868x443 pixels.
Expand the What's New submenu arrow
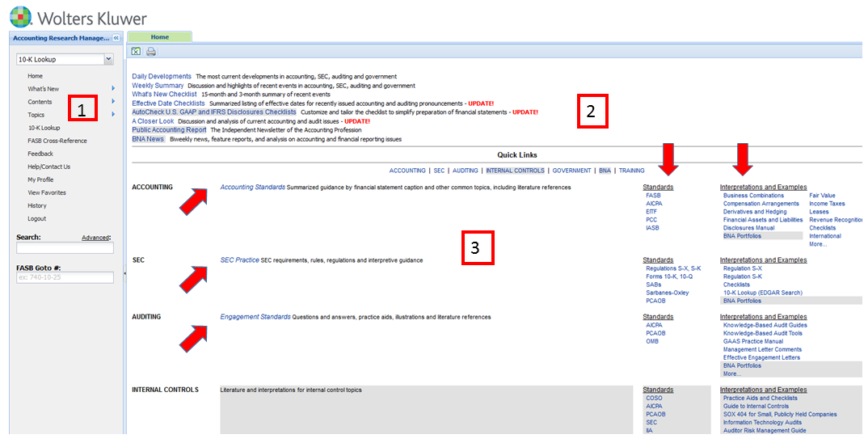[x=113, y=89]
